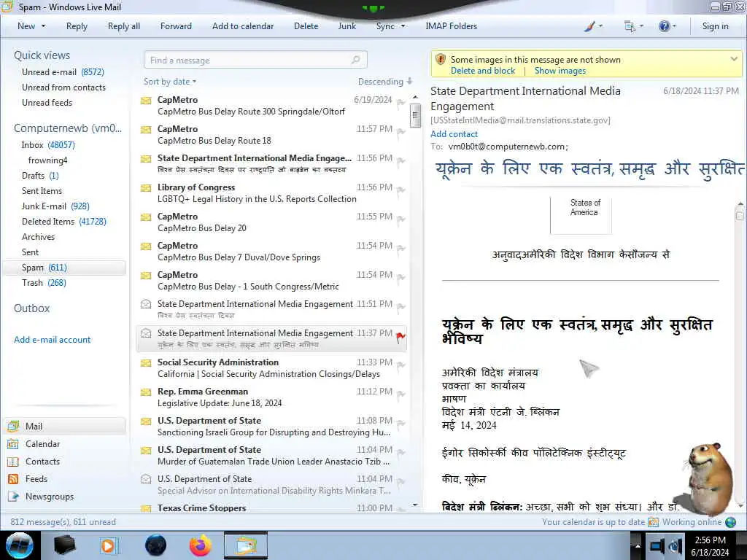Viewport: 747px width, 560px height.
Task: Open the Help icon dropdown arrow
Action: (674, 27)
